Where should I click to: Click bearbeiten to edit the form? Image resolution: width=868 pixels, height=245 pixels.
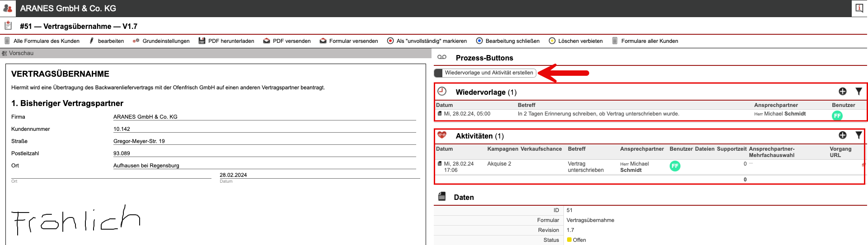107,41
